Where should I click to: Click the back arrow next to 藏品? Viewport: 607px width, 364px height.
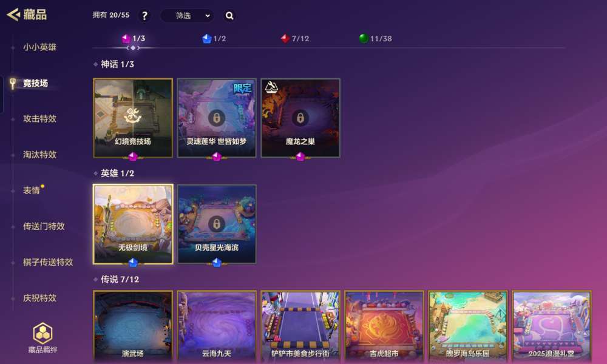coord(13,15)
